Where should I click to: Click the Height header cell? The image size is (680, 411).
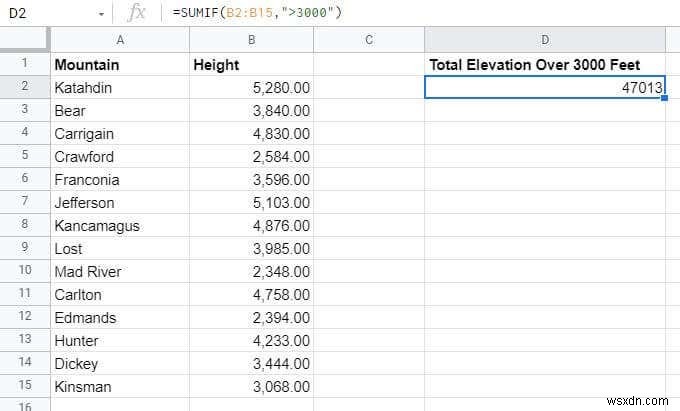(252, 64)
